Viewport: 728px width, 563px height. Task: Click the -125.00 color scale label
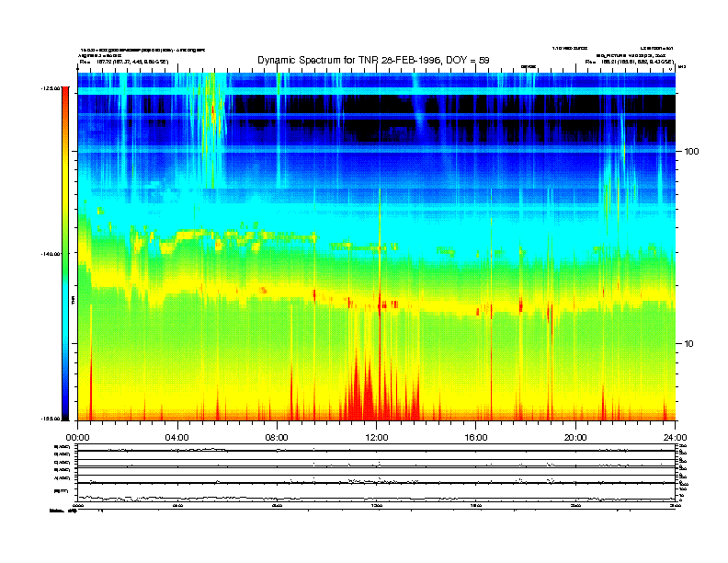pos(50,87)
